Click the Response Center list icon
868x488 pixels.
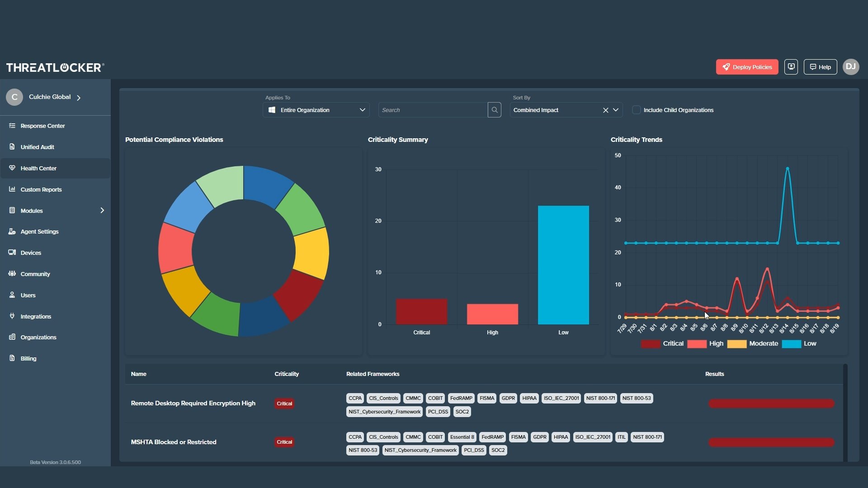pyautogui.click(x=12, y=126)
